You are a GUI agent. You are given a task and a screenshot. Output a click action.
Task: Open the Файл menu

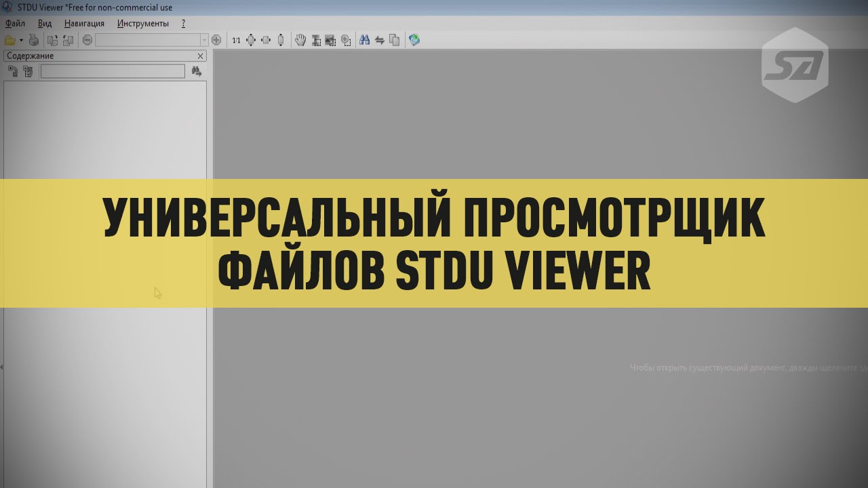point(15,23)
